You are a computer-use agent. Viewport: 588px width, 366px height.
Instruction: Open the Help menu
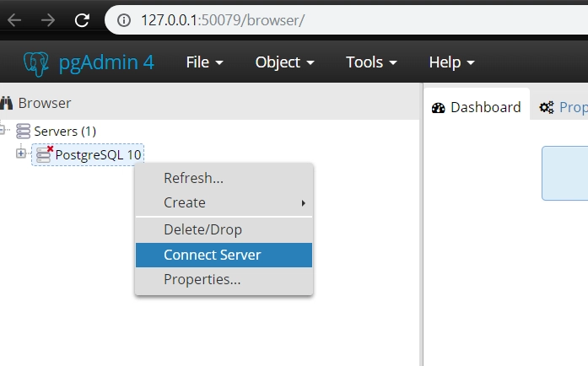tap(452, 62)
